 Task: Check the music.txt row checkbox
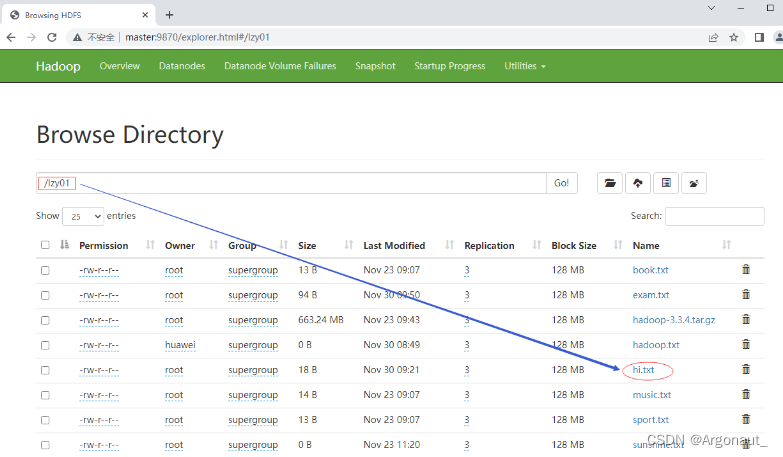pyautogui.click(x=45, y=395)
